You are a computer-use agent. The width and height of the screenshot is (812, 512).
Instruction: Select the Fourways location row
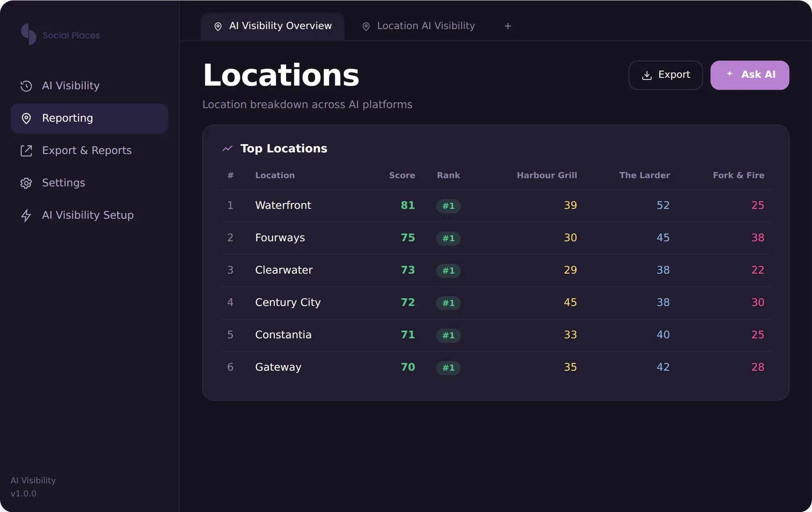(x=496, y=238)
